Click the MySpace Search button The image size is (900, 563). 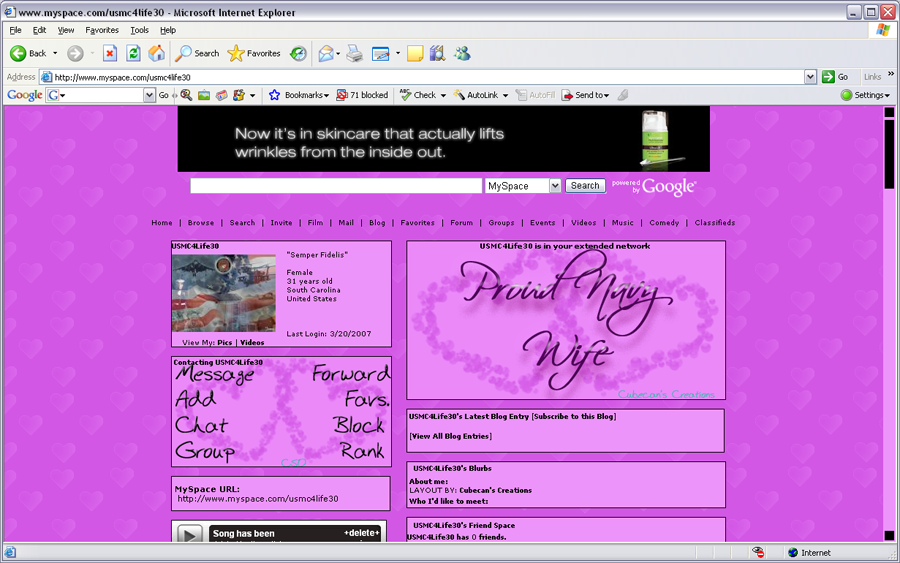585,185
